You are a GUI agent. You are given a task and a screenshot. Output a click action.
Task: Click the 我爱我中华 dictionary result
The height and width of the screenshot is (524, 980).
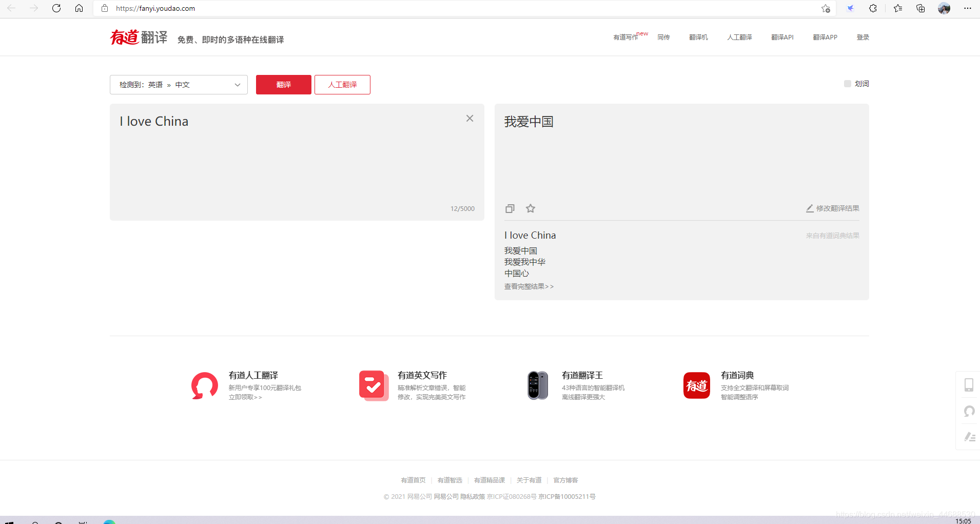point(525,262)
